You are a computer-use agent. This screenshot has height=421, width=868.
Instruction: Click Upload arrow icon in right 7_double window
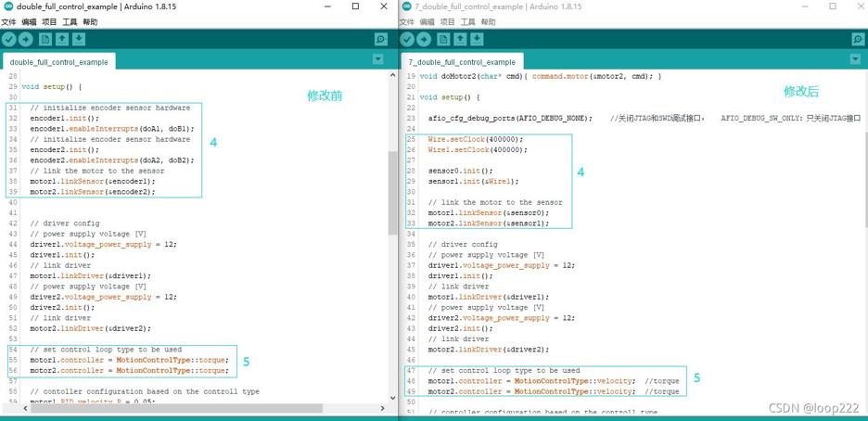(424, 39)
